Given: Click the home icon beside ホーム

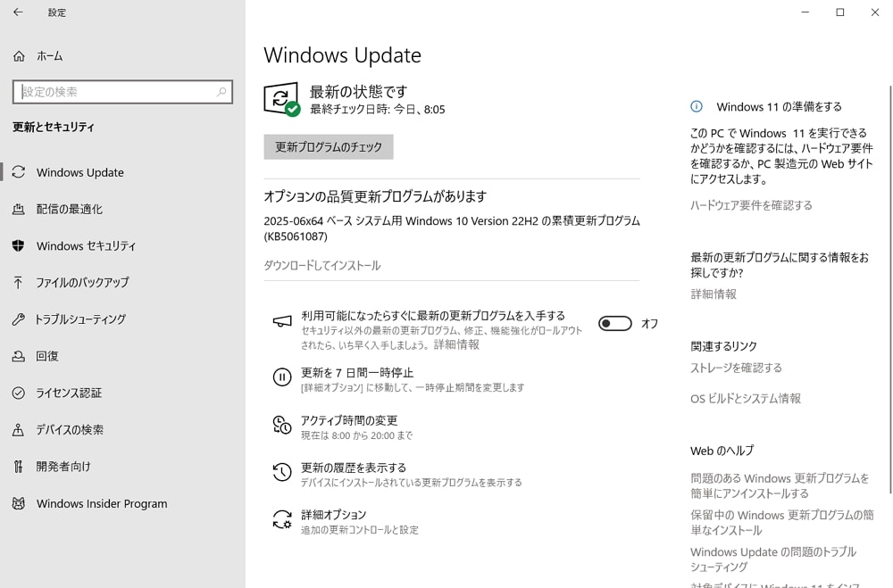Looking at the screenshot, I should (19, 56).
